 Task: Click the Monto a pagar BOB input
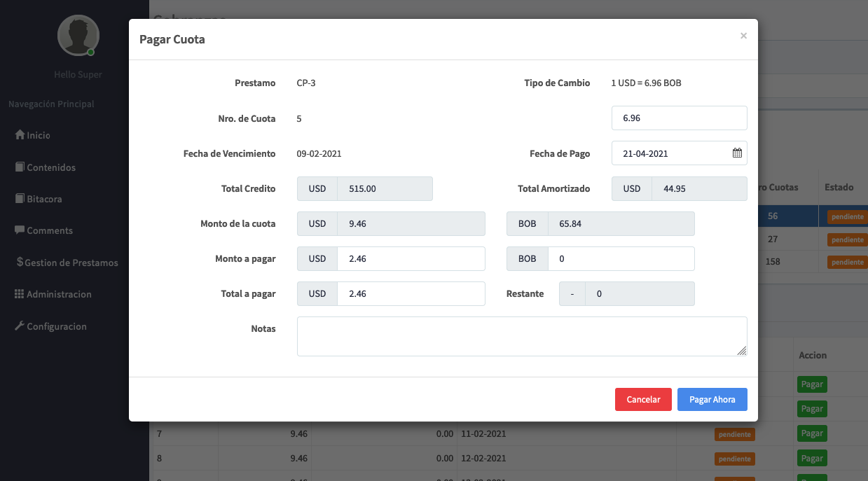620,259
